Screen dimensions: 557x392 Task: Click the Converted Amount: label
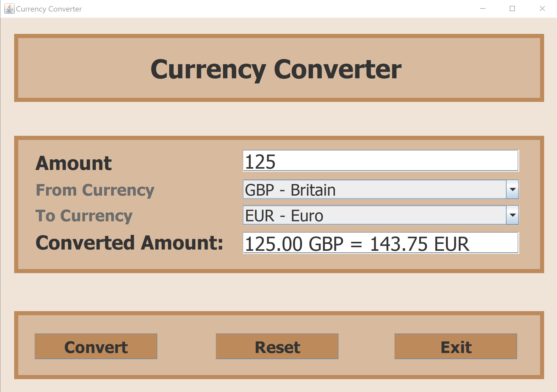(x=129, y=243)
